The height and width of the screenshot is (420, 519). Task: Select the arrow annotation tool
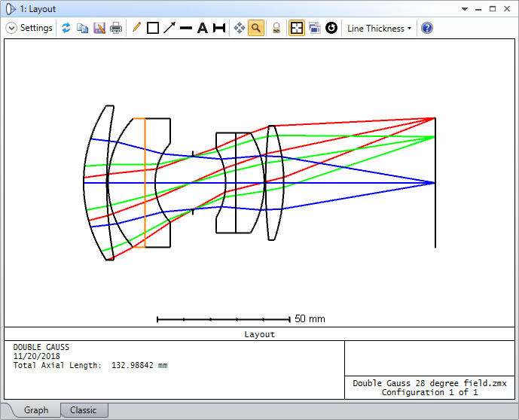(169, 28)
